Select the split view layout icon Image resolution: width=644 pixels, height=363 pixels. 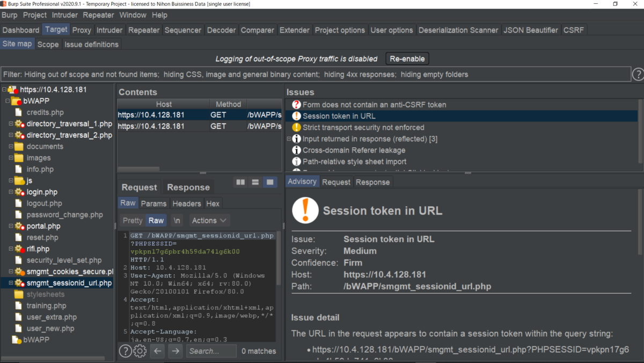coord(240,183)
